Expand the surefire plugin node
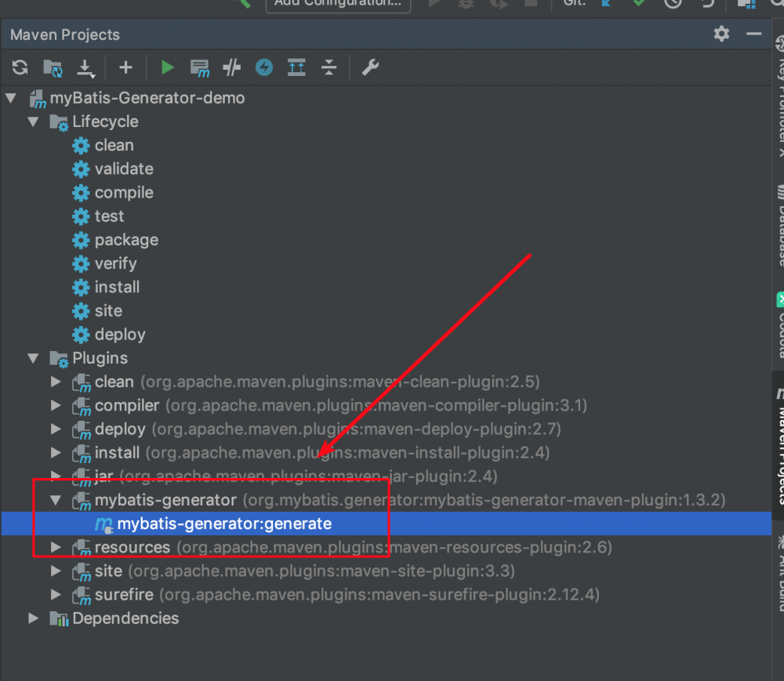This screenshot has width=784, height=681. [56, 595]
